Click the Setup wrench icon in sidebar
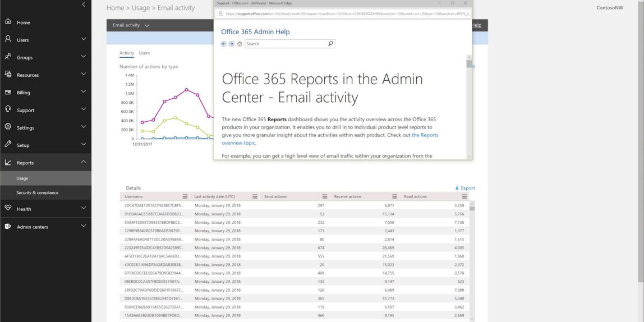644x322 pixels. pyautogui.click(x=8, y=144)
